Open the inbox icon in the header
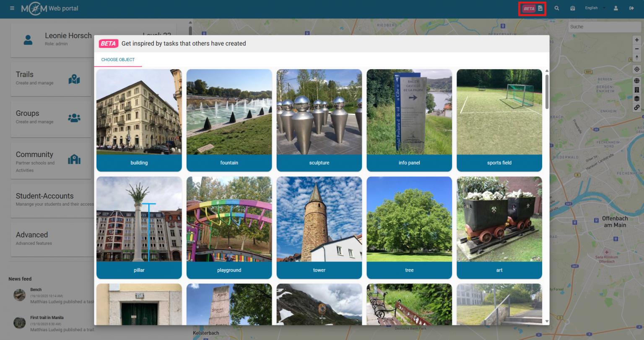The image size is (644, 340). (573, 8)
